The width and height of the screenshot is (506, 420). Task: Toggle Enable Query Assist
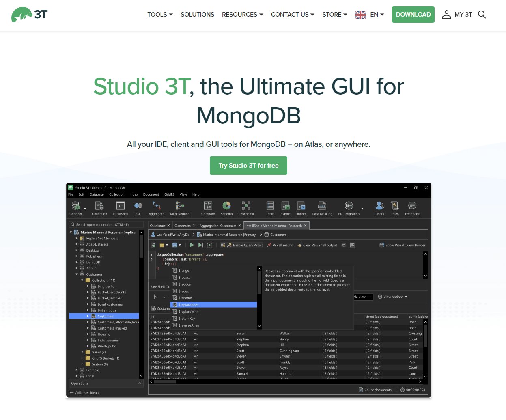click(x=245, y=245)
